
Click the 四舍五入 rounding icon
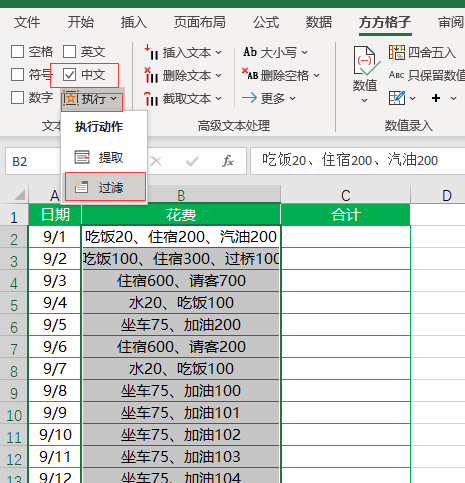(x=397, y=52)
